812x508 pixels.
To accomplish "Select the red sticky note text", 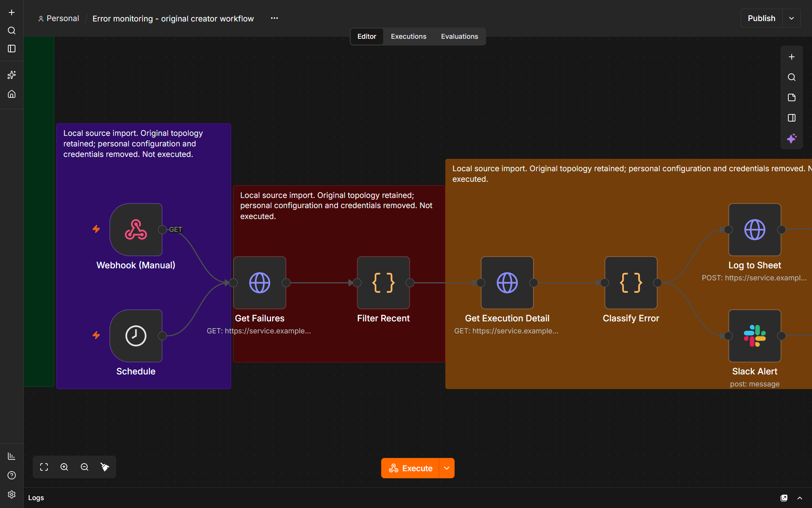I will 336,205.
